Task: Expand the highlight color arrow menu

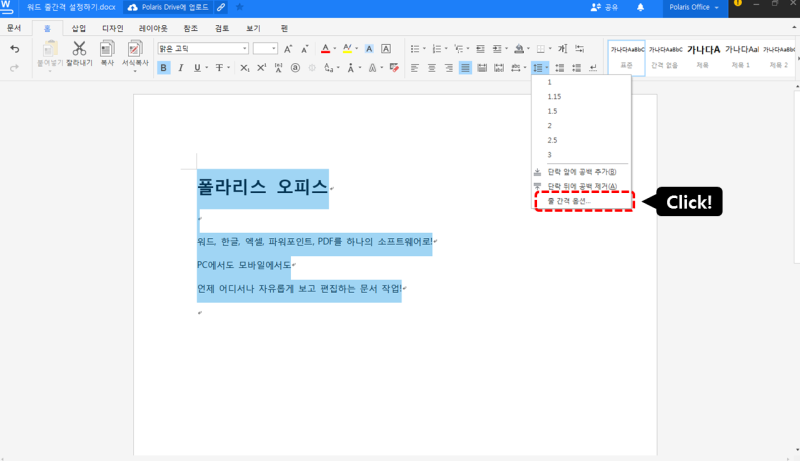Action: (357, 49)
